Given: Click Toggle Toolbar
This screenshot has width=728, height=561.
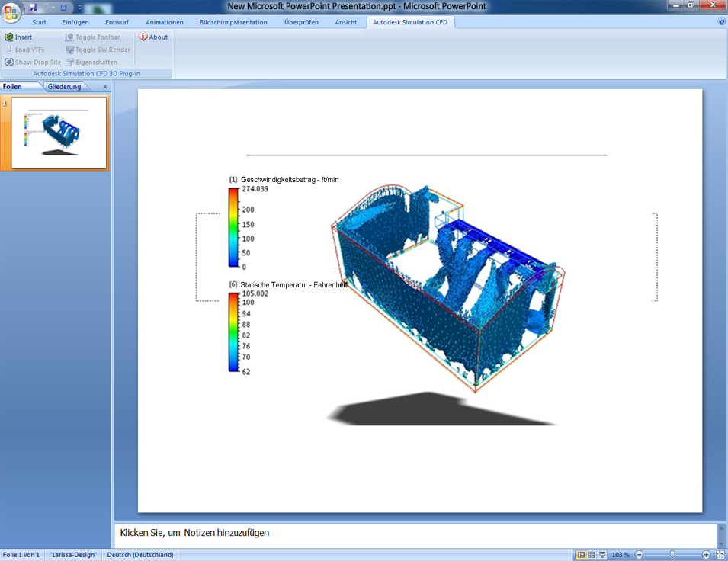Looking at the screenshot, I should [92, 37].
